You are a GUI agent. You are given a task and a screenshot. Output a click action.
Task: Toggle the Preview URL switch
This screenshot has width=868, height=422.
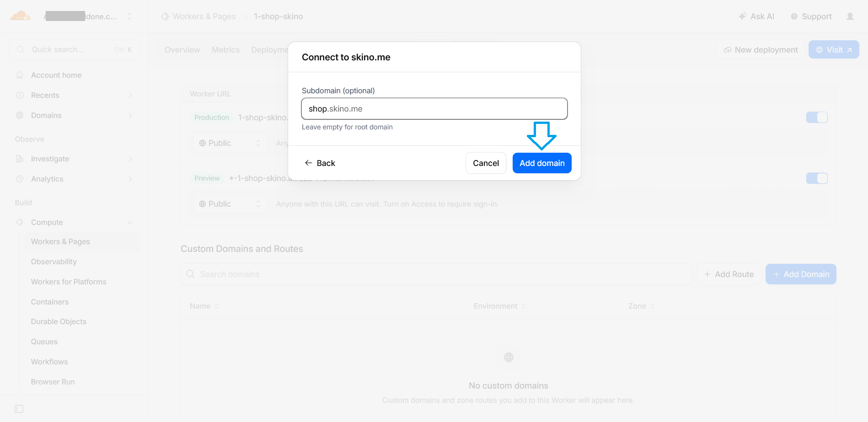817,178
